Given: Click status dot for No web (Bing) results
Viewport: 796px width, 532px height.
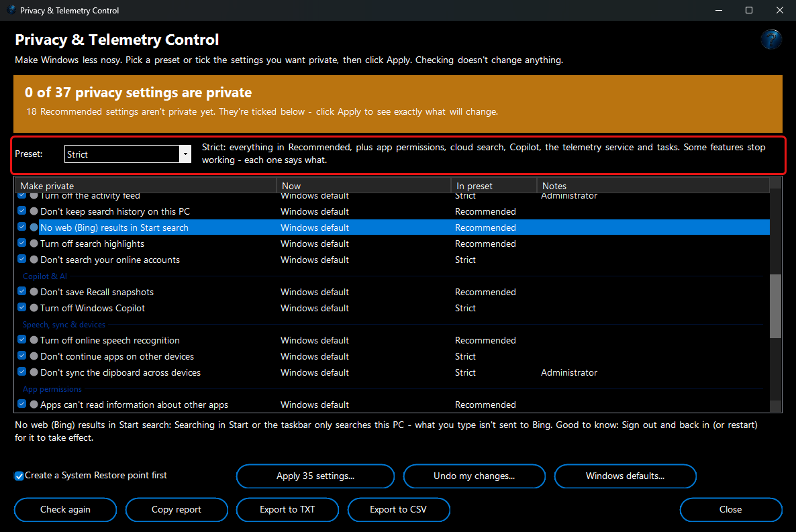Looking at the screenshot, I should pyautogui.click(x=34, y=227).
